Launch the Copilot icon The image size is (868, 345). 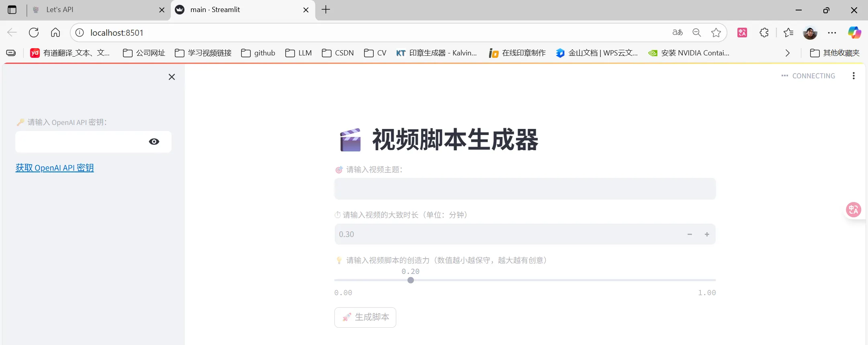click(854, 33)
